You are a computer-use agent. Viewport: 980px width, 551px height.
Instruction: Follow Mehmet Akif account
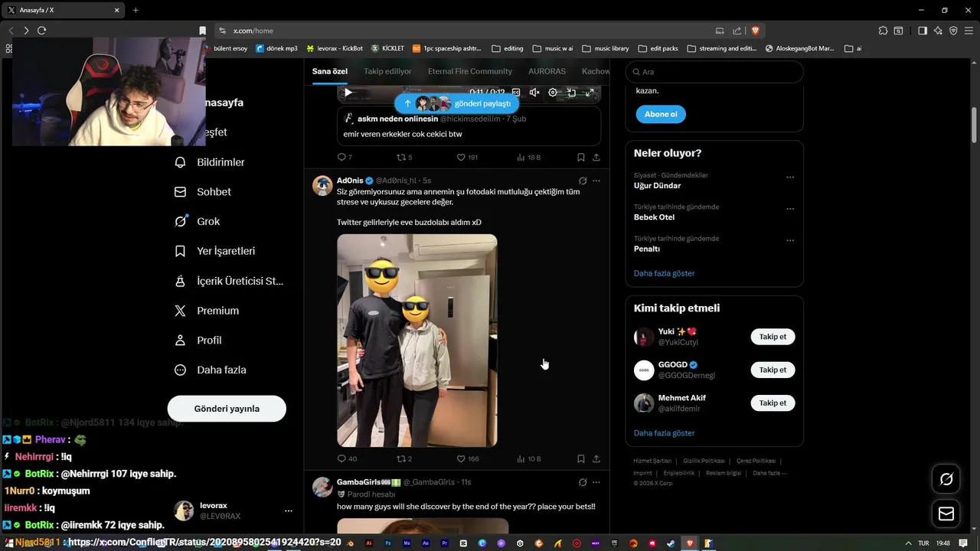pos(773,403)
